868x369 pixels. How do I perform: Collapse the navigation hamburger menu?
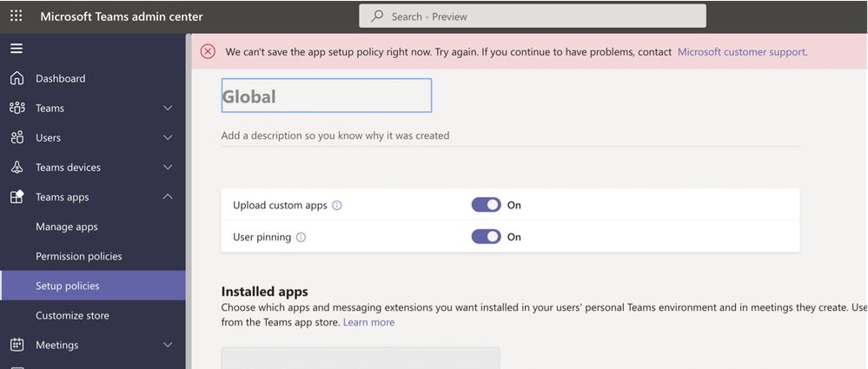coord(17,49)
